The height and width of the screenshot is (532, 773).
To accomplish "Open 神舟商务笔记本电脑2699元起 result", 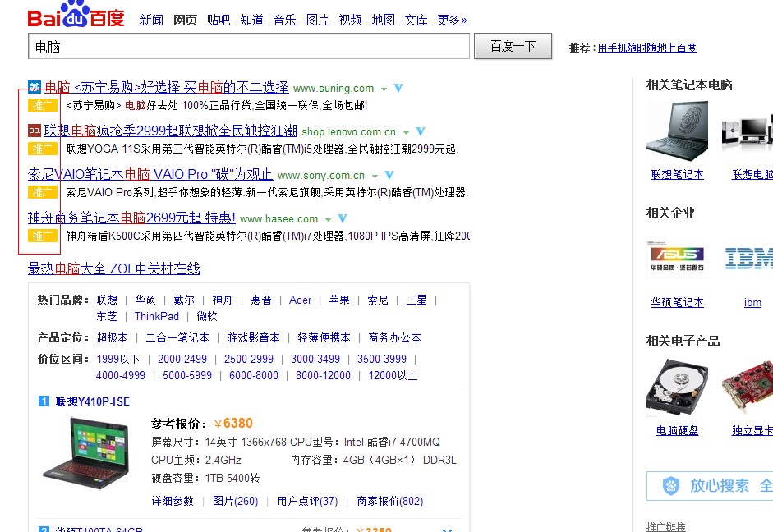I will pos(131,218).
